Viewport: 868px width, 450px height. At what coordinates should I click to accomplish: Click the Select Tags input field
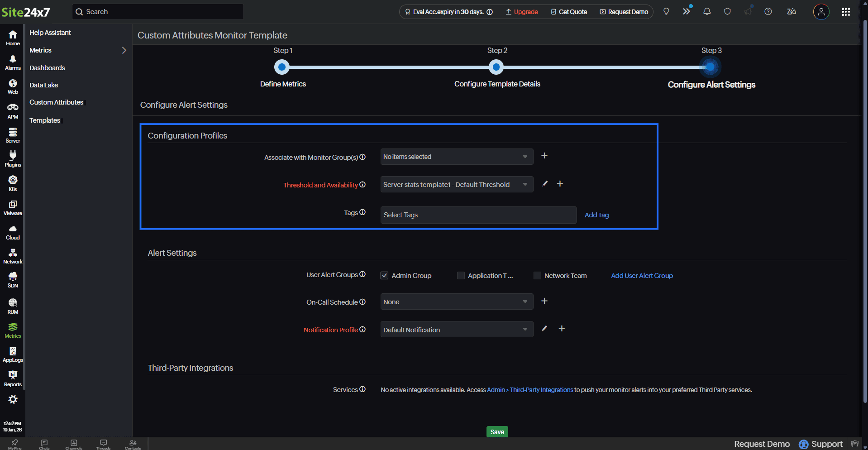tap(478, 215)
